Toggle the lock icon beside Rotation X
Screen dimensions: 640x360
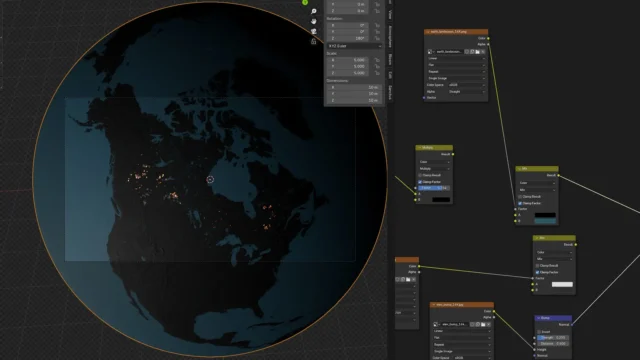pos(378,25)
